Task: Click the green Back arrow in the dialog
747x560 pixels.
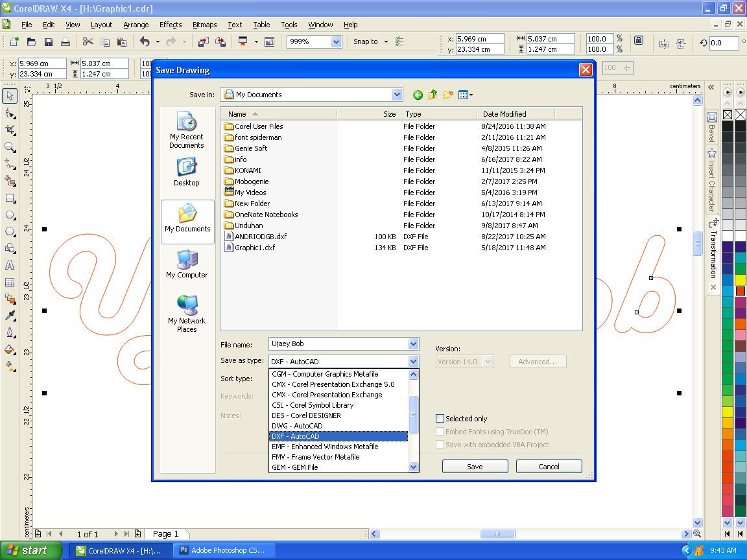Action: 418,95
